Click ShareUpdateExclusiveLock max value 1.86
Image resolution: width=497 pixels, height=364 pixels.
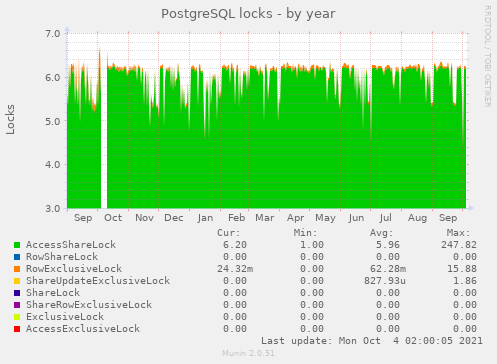coord(465,281)
